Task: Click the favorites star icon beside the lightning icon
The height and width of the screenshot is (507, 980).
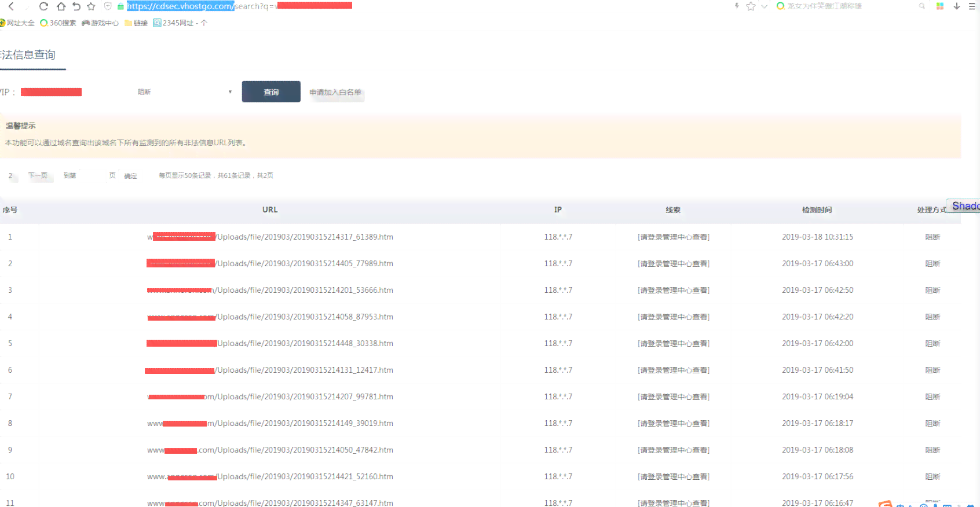Action: pos(751,6)
